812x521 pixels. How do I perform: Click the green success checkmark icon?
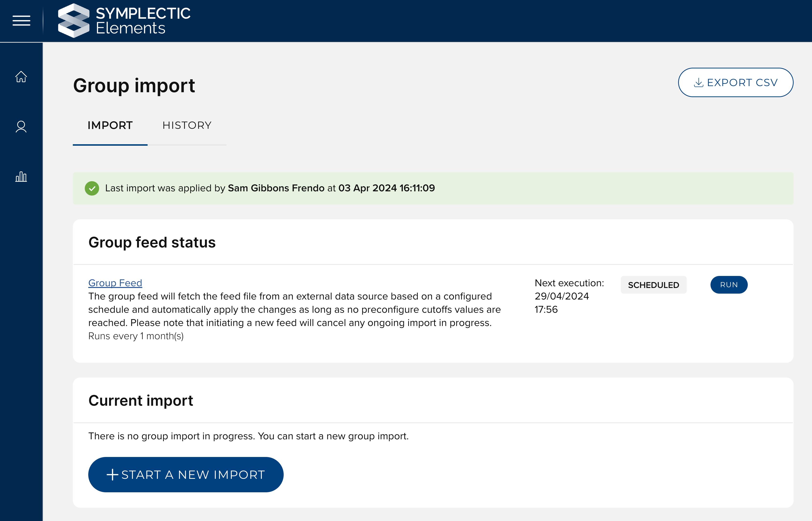click(92, 188)
